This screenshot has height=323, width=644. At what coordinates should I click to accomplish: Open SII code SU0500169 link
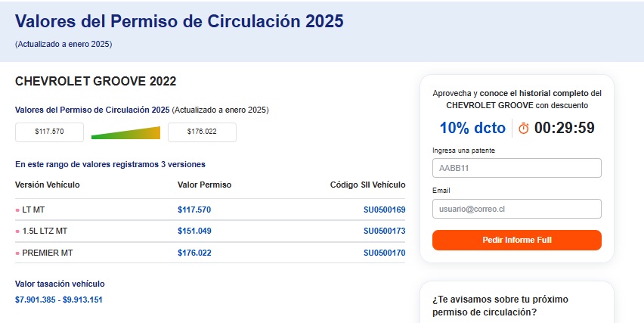(384, 210)
